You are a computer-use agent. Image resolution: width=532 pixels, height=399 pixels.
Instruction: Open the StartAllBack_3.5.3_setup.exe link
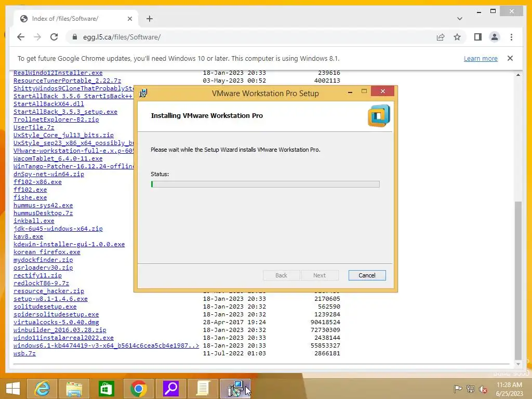click(x=65, y=112)
